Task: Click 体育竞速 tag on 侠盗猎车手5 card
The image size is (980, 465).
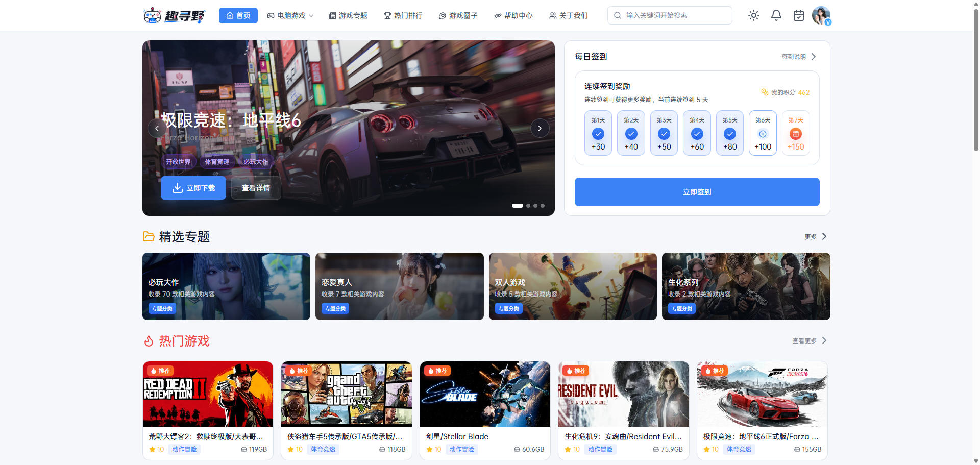Action: (323, 449)
